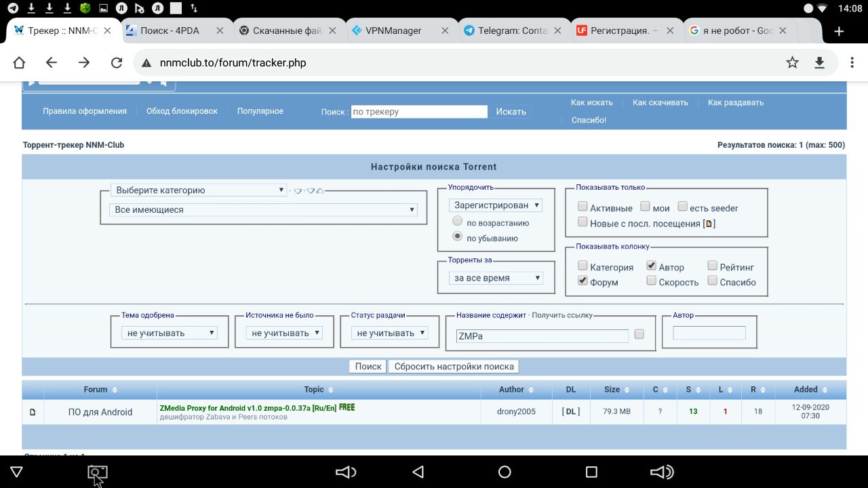
Task: Click Искать next to tracker search
Action: 511,112
